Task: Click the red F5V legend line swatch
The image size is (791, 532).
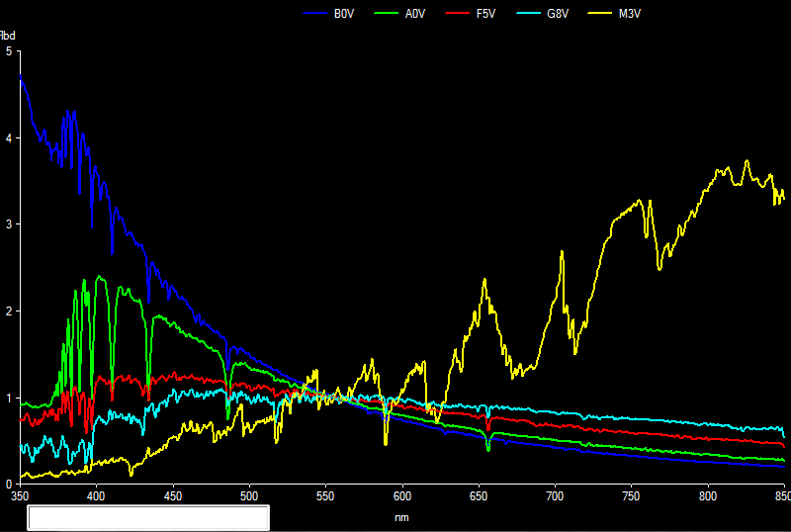Action: pyautogui.click(x=458, y=14)
